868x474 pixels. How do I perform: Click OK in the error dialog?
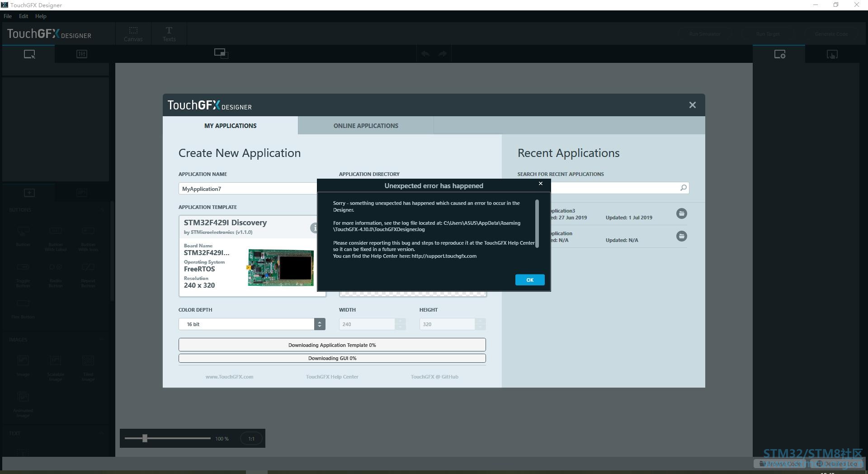tap(530, 280)
